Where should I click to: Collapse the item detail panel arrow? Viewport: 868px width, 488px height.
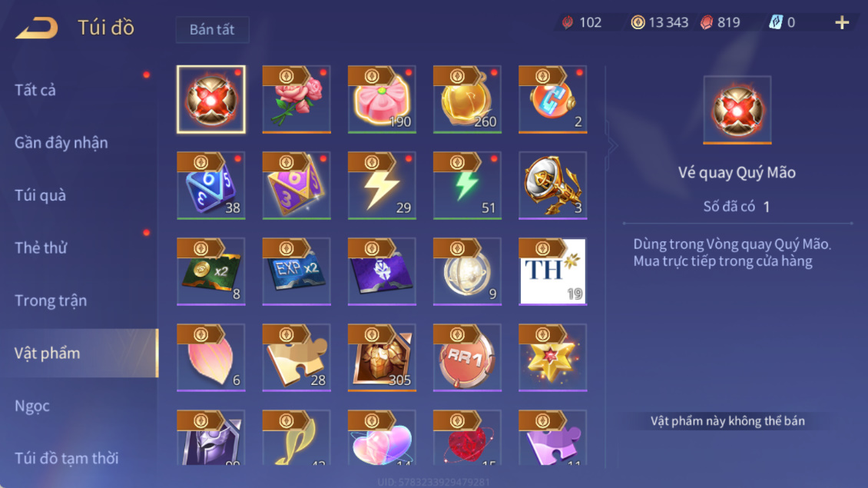click(611, 146)
